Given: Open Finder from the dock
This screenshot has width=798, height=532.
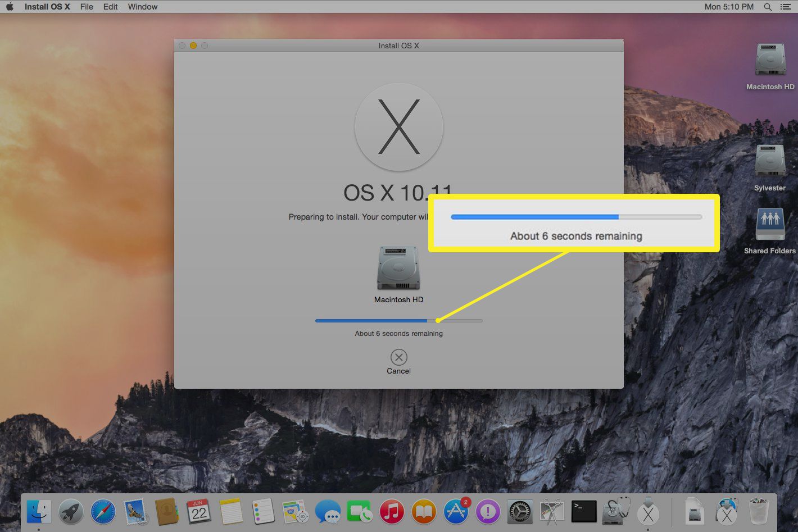Looking at the screenshot, I should click(39, 512).
